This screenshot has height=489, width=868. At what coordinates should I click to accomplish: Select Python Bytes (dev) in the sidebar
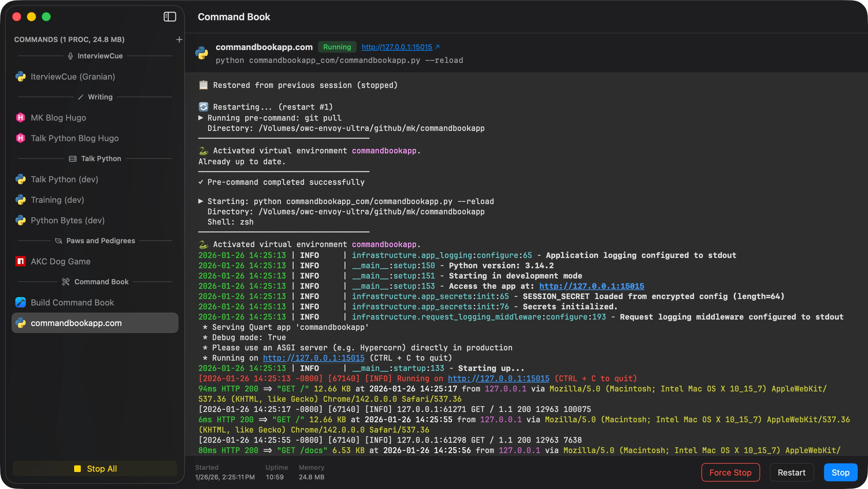[67, 220]
